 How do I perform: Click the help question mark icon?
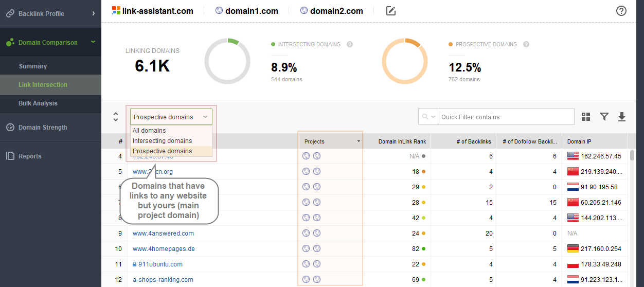621,11
